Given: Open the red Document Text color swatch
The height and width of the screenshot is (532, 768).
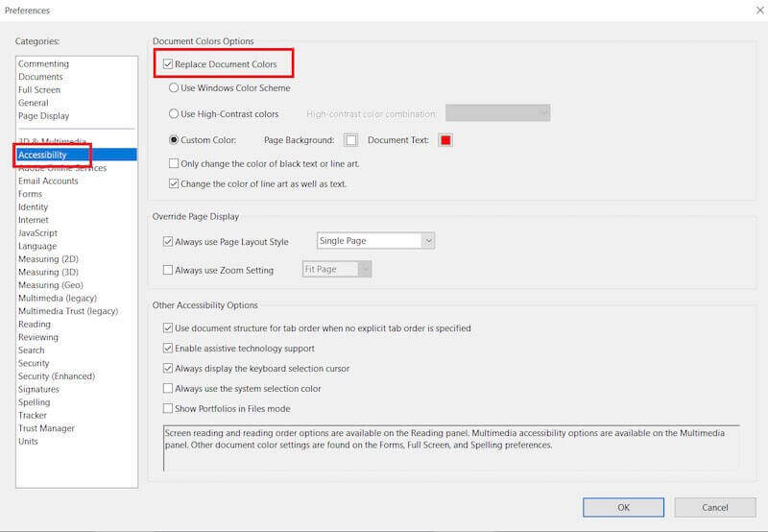Looking at the screenshot, I should [445, 140].
